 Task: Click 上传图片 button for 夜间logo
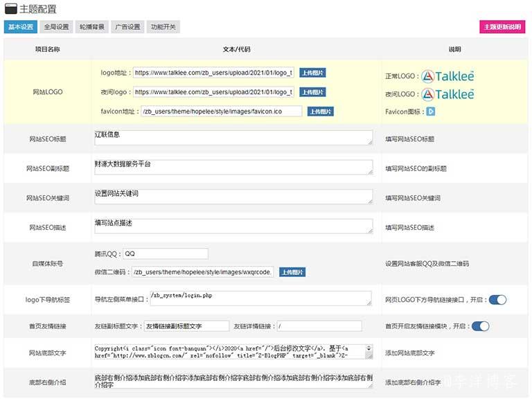click(312, 91)
